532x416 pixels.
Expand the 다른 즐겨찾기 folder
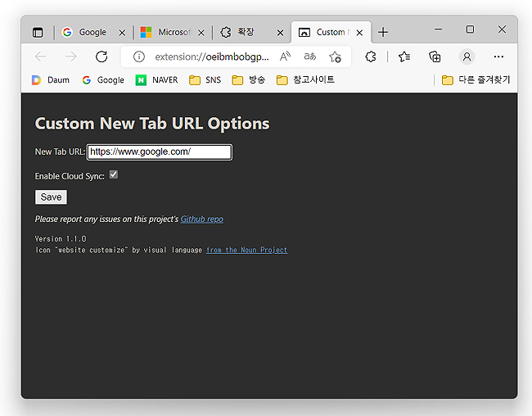[x=476, y=80]
